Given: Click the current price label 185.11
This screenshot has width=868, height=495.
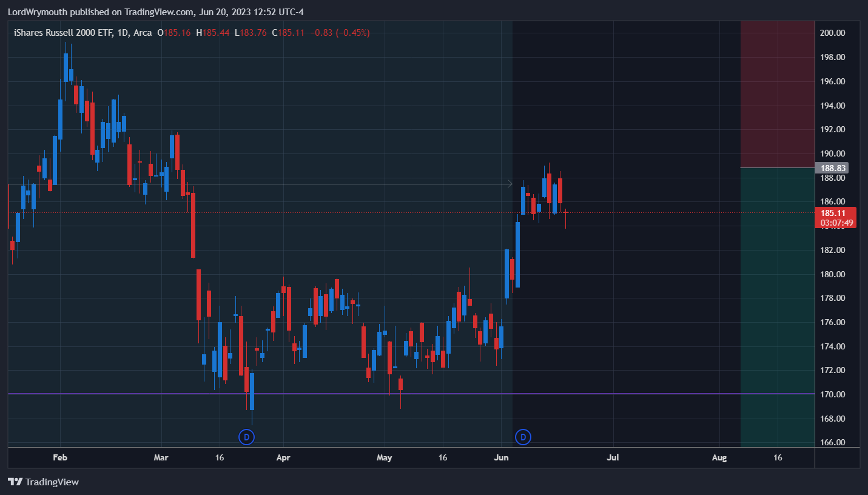Looking at the screenshot, I should pyautogui.click(x=833, y=213).
